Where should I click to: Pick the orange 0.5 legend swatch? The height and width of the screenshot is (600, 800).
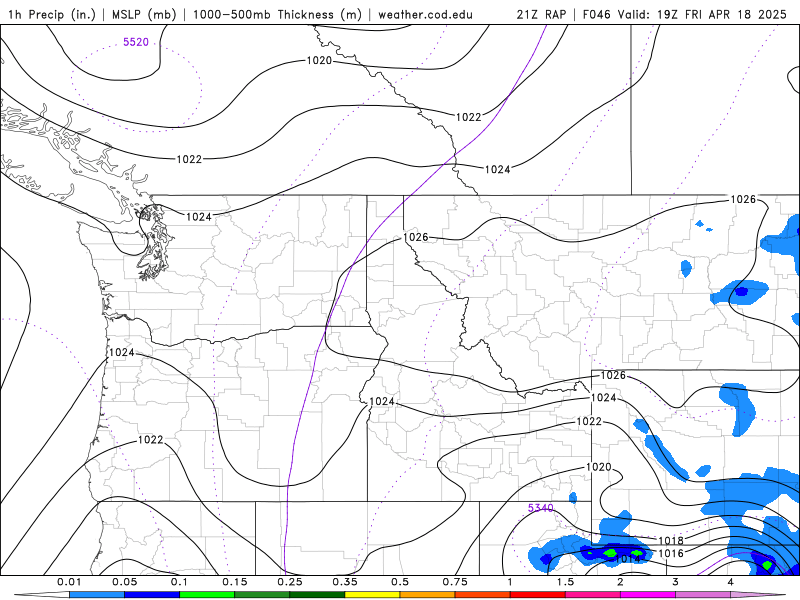tap(428, 595)
